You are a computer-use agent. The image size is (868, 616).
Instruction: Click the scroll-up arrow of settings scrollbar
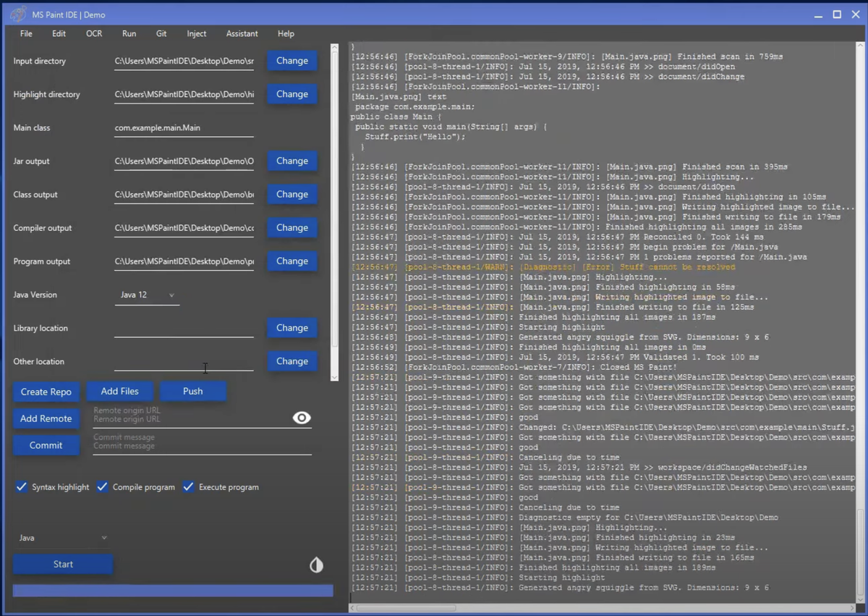click(x=334, y=48)
